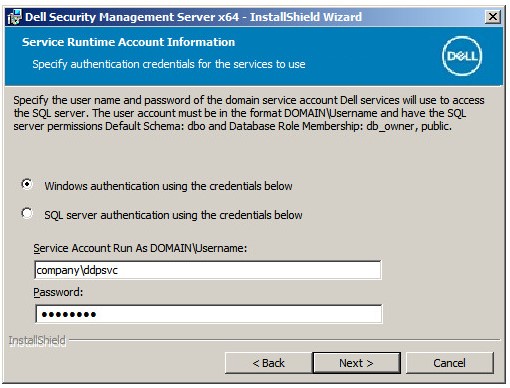This screenshot has width=510, height=388.
Task: Click the 'Windows authentication using the credentials below' label
Action: coord(168,186)
